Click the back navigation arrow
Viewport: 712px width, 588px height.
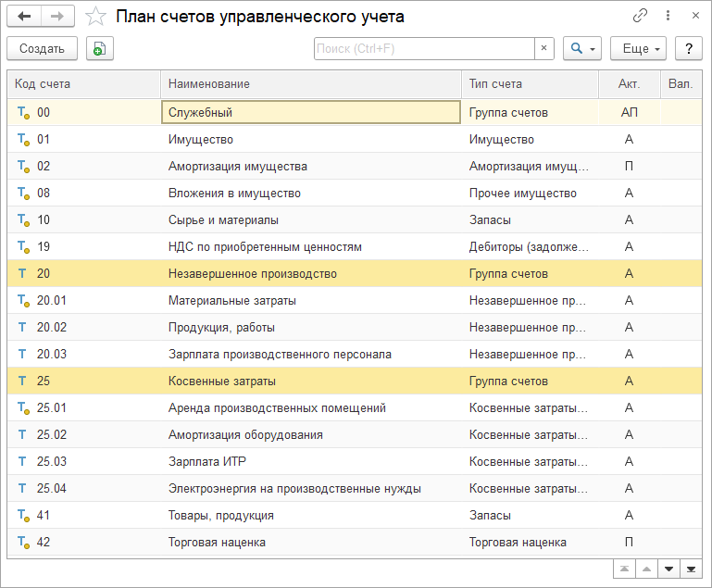tap(24, 17)
